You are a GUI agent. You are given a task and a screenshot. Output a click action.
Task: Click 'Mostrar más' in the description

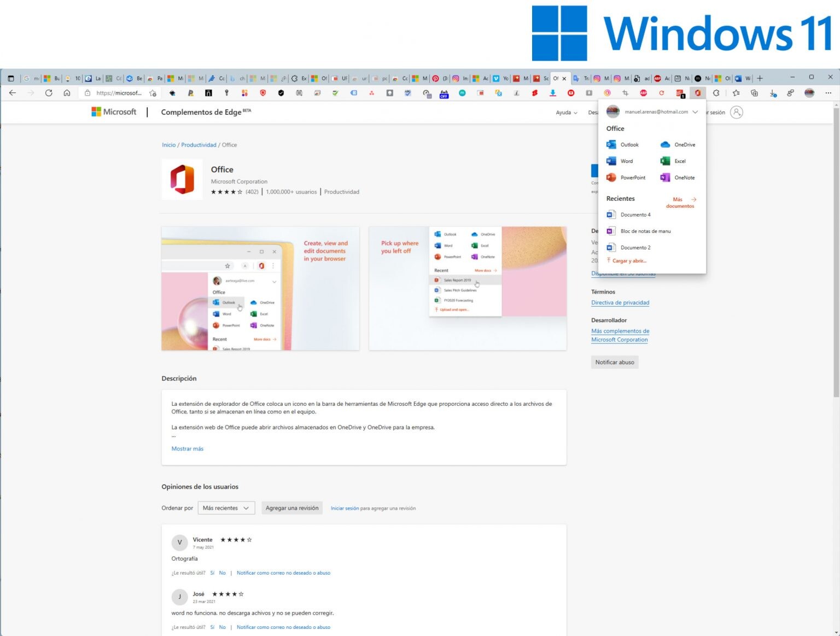point(187,448)
